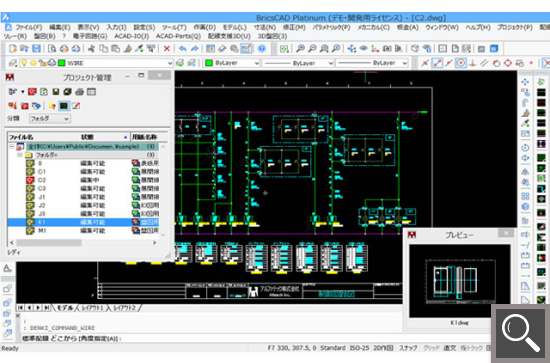The width and height of the screenshot is (550, 363).
Task: Open the arrow beside first Project panel icon
Action: (22, 92)
